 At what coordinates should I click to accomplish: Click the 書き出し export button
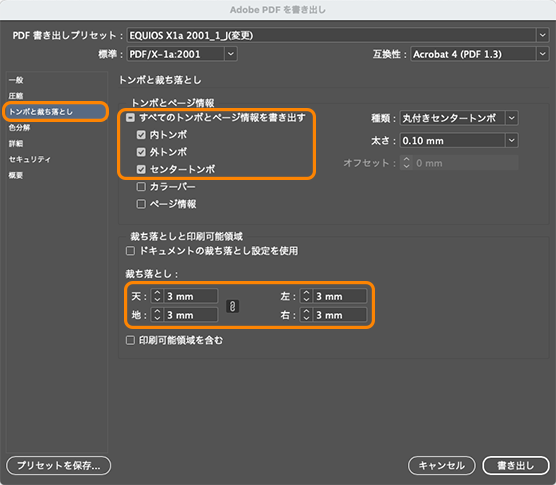(x=516, y=465)
